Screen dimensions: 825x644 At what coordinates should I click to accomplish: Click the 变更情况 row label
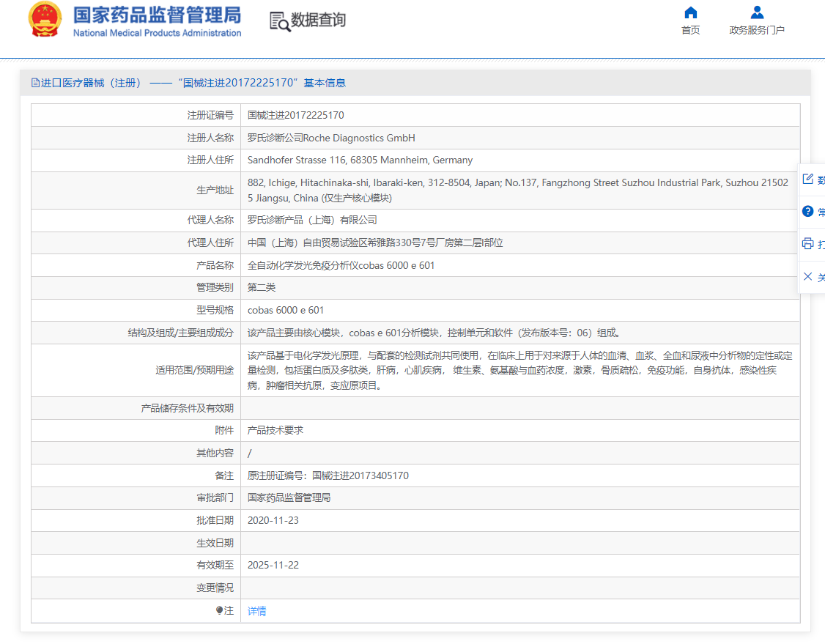coord(215,588)
